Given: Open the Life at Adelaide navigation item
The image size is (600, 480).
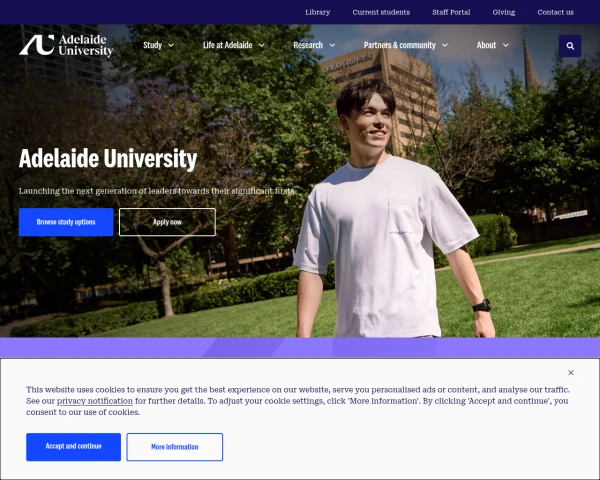Looking at the screenshot, I should pos(228,45).
